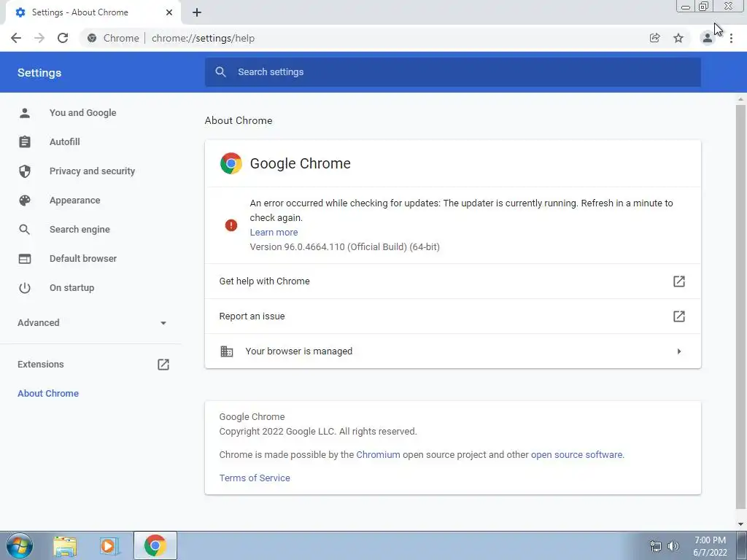Close the Settings - About Chrome tab
Screen dimensions: 747x560
coord(169,12)
